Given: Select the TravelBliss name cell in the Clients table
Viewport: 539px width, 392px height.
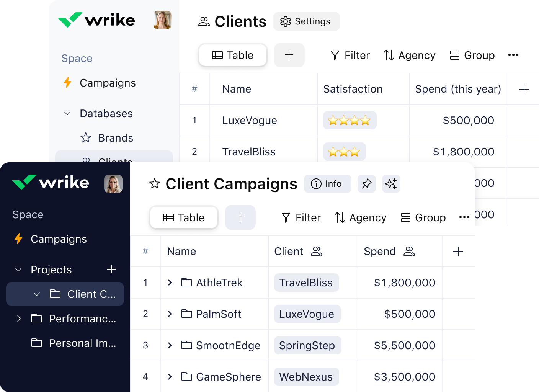Looking at the screenshot, I should click(x=263, y=152).
